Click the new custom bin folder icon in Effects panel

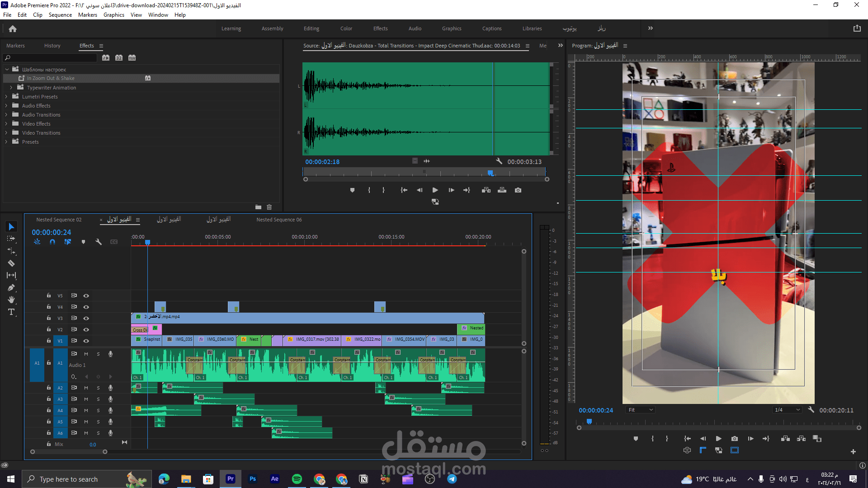[x=258, y=207]
